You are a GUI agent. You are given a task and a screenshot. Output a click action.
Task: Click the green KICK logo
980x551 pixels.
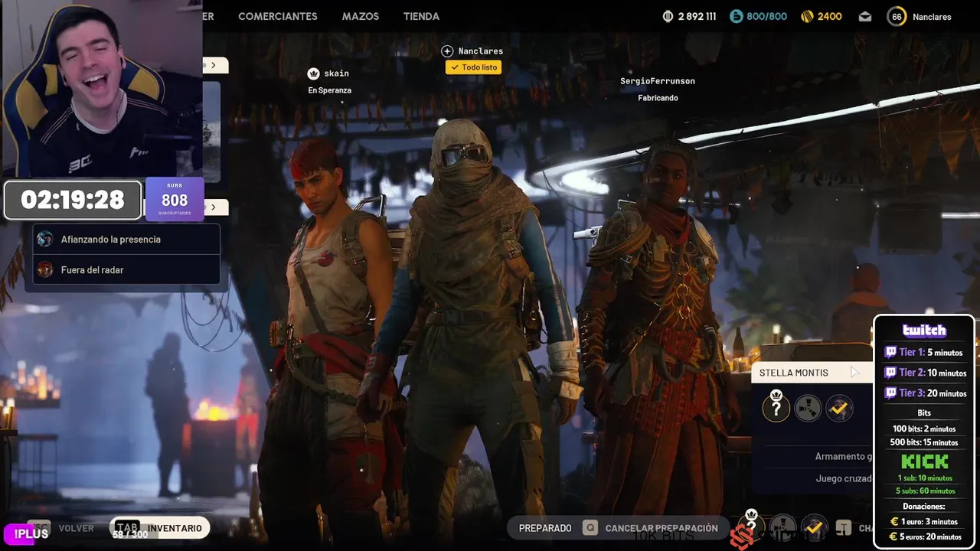pyautogui.click(x=924, y=461)
